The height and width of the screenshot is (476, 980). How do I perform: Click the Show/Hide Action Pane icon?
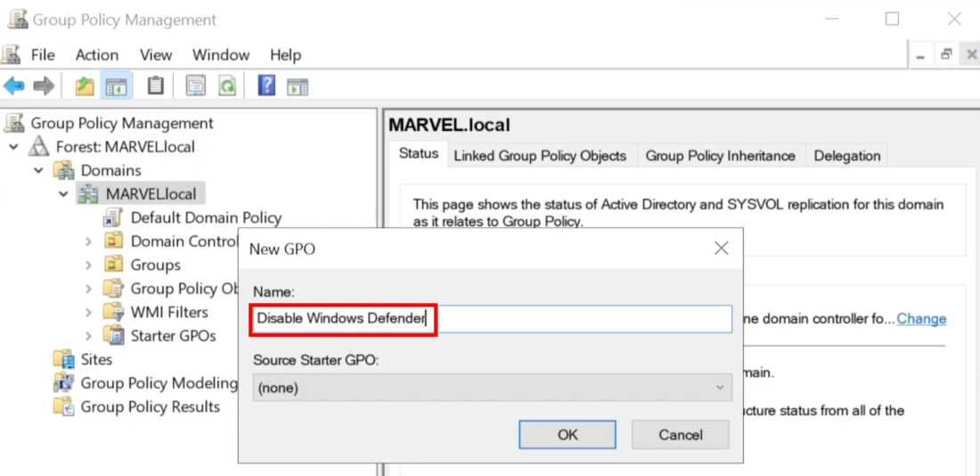[298, 86]
